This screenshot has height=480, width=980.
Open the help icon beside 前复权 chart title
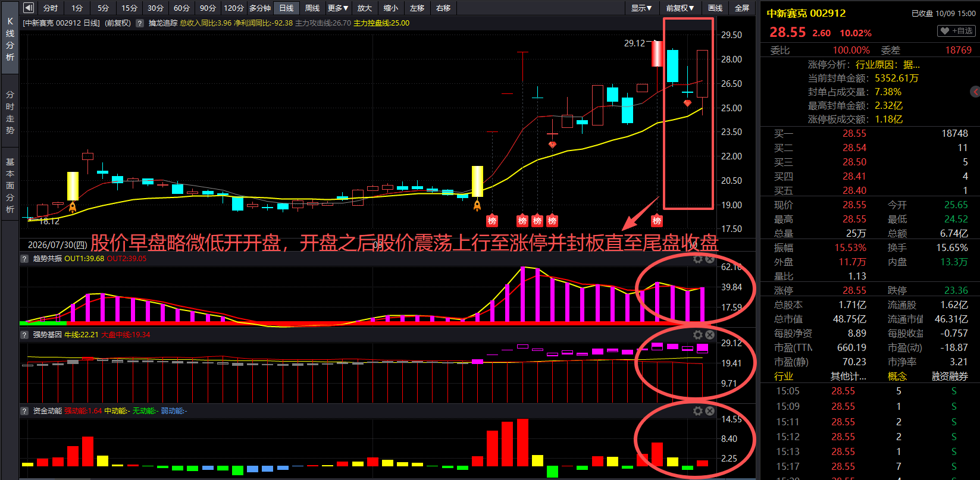pos(140,23)
